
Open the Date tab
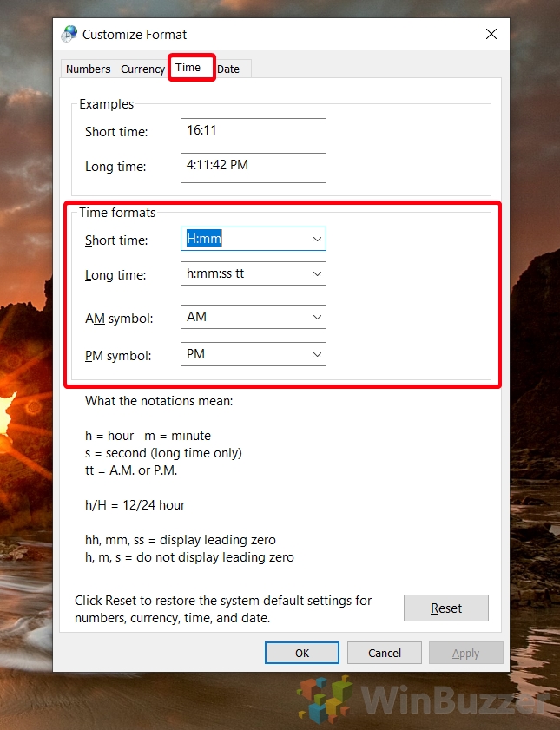click(x=228, y=69)
